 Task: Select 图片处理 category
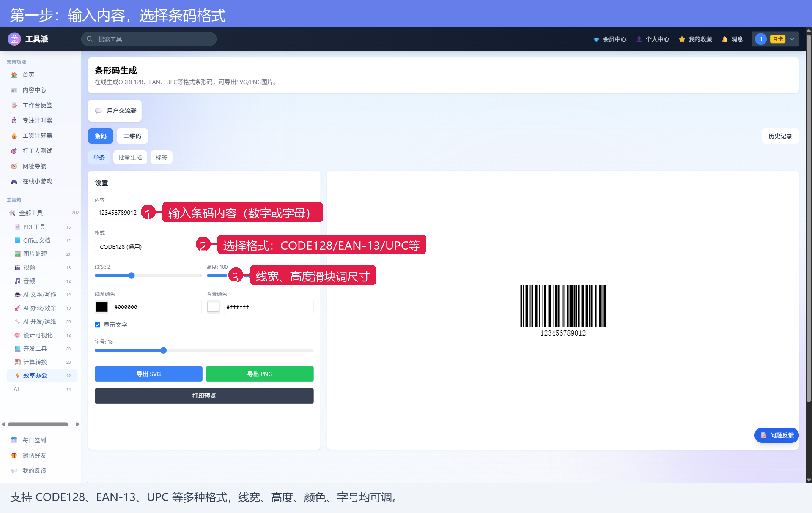coord(42,254)
